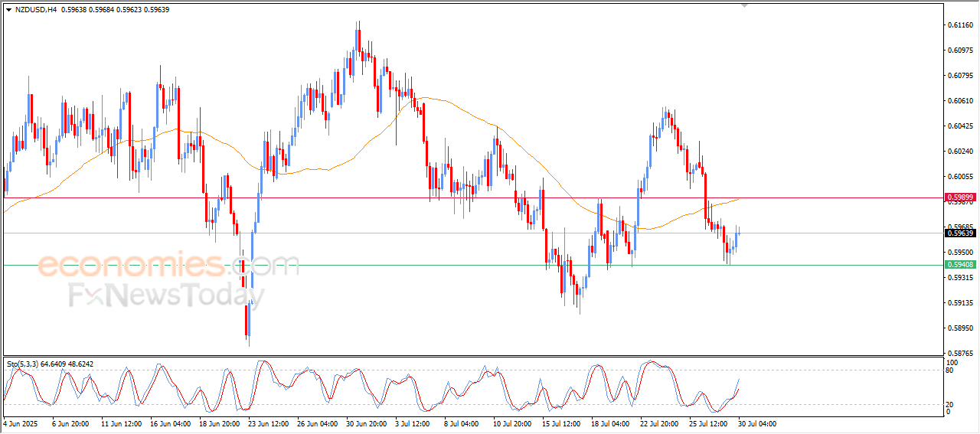The image size is (980, 434).
Task: Select the NZDUSD,H4 symbol label
Action: tap(35, 10)
